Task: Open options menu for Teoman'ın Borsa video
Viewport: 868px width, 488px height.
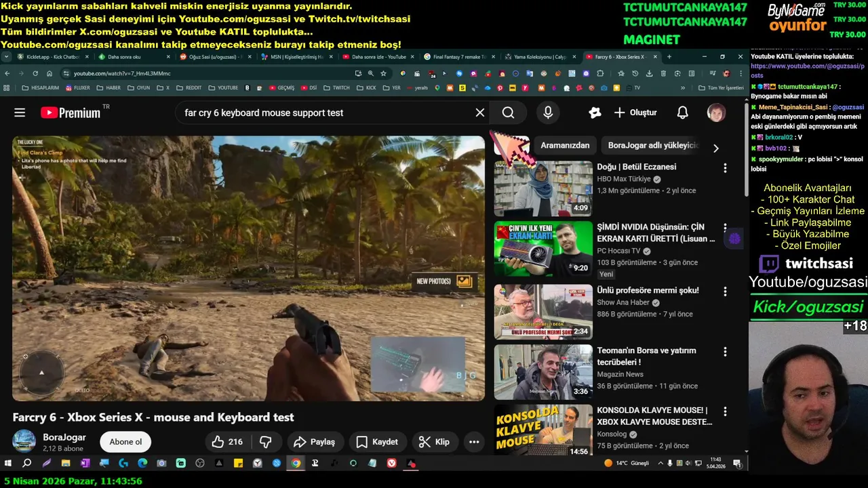Action: 725,352
